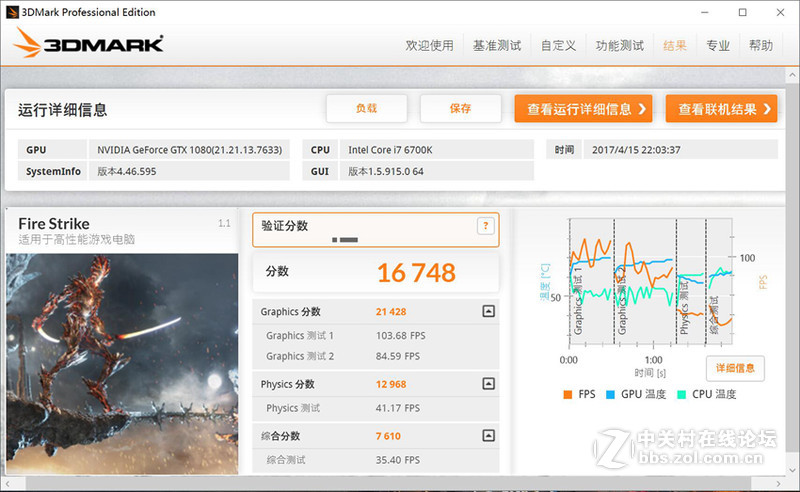
Task: Click the overall score 16 748
Action: pyautogui.click(x=416, y=273)
